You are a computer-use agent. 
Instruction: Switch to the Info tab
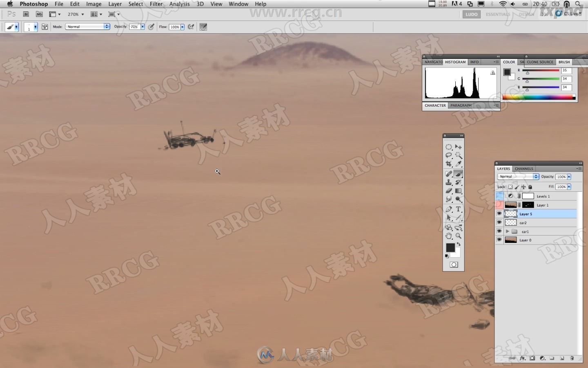pyautogui.click(x=474, y=62)
